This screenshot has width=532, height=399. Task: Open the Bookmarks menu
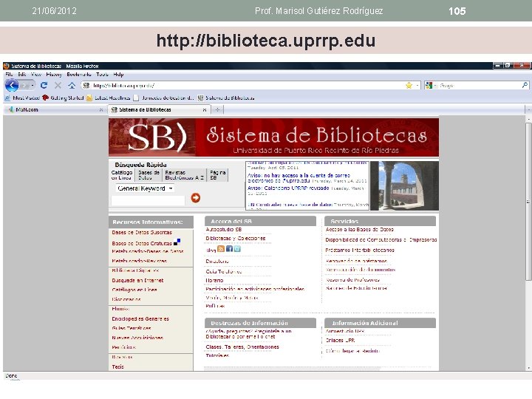click(x=79, y=75)
